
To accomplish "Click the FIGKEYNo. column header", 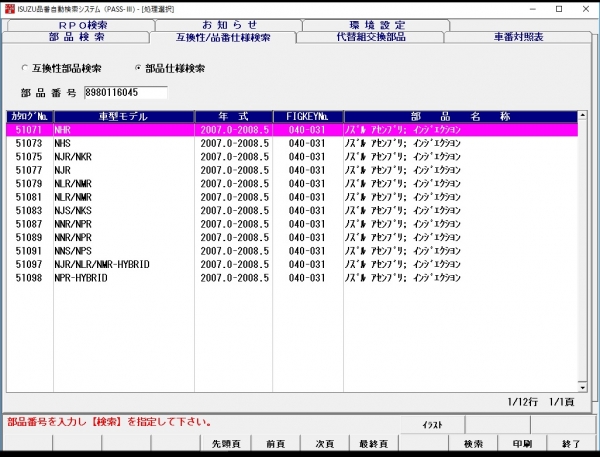I will click(308, 116).
